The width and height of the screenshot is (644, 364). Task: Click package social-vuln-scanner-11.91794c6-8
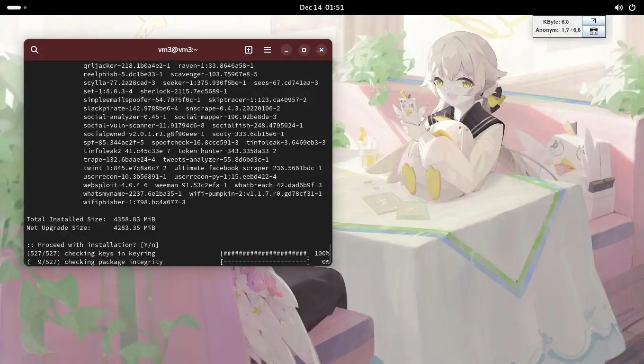(144, 126)
